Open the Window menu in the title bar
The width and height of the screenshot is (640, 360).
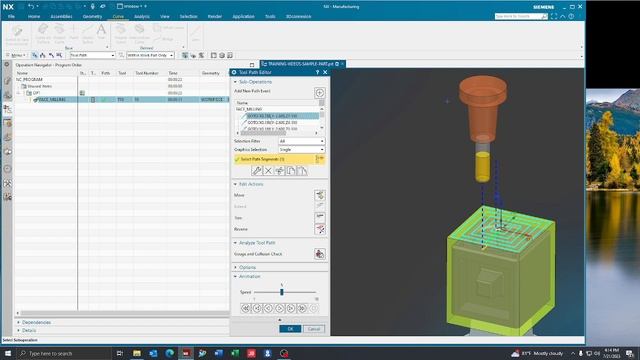[132, 7]
